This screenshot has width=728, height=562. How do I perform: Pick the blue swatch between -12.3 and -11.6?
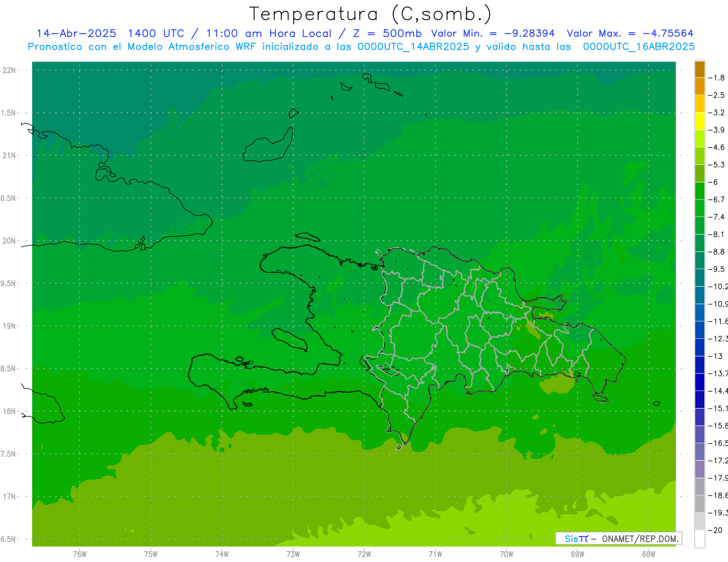point(699,330)
